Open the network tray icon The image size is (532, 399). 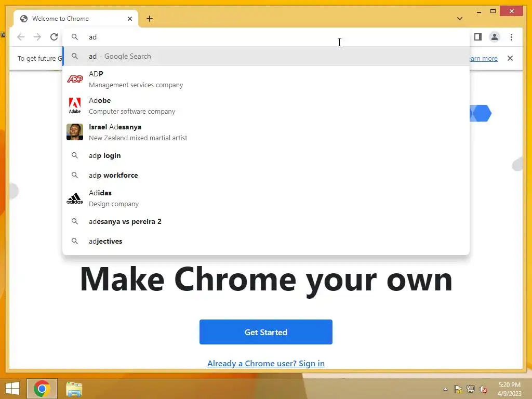pos(471,389)
